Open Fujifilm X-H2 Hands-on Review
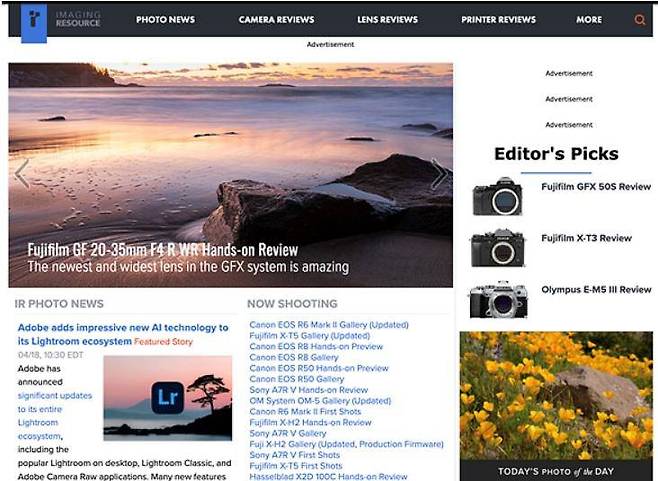This screenshot has height=481, width=658. click(x=310, y=423)
